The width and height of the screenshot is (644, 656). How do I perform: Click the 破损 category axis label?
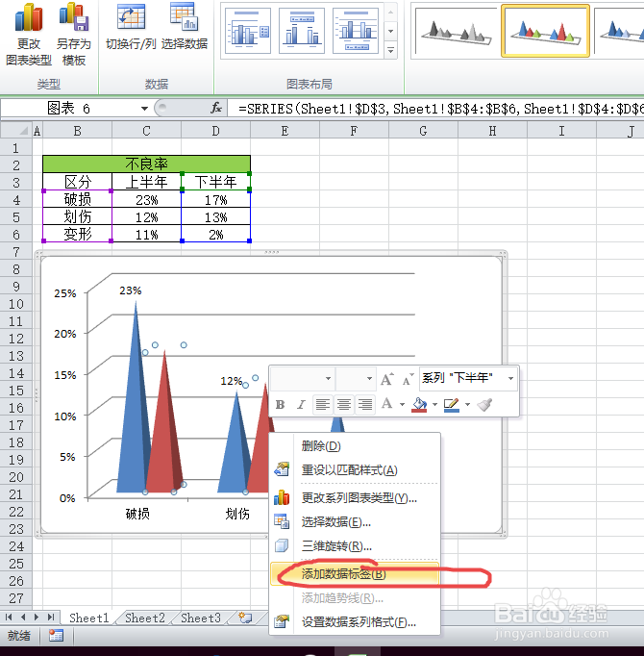coord(137,514)
